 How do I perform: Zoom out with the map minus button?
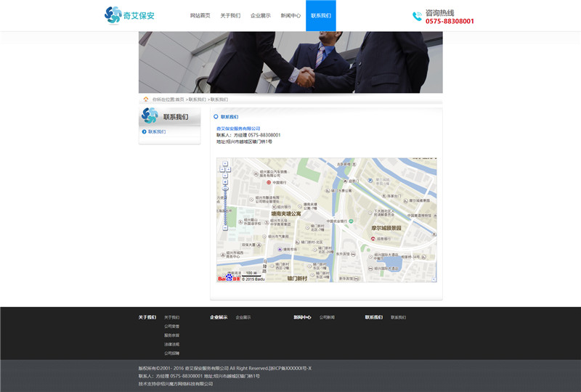225,227
